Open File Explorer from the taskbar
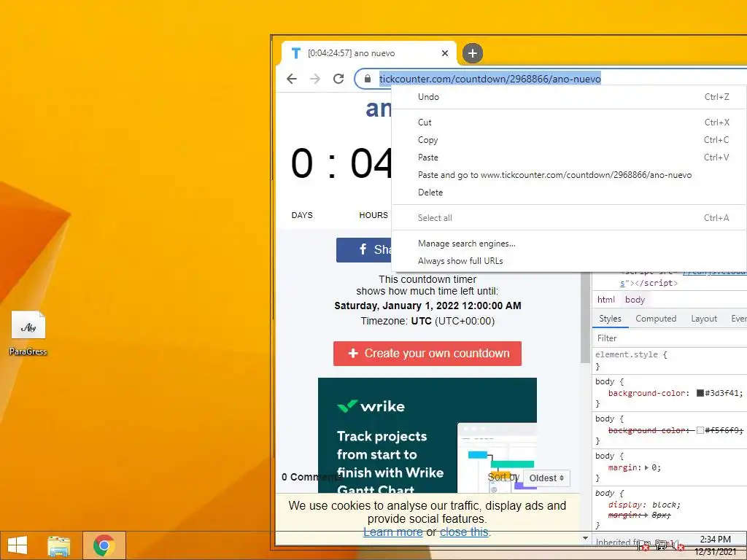This screenshot has width=747, height=560. point(58,545)
